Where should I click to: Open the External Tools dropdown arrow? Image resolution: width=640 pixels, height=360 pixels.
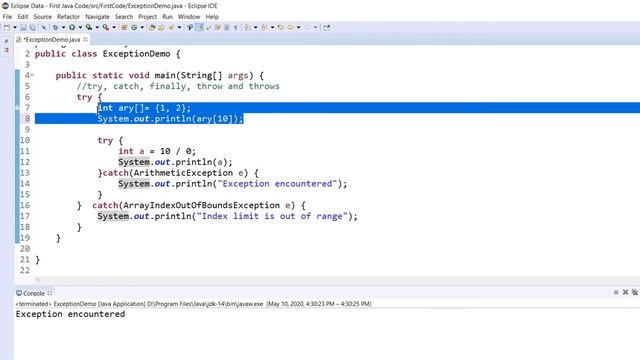(114, 27)
